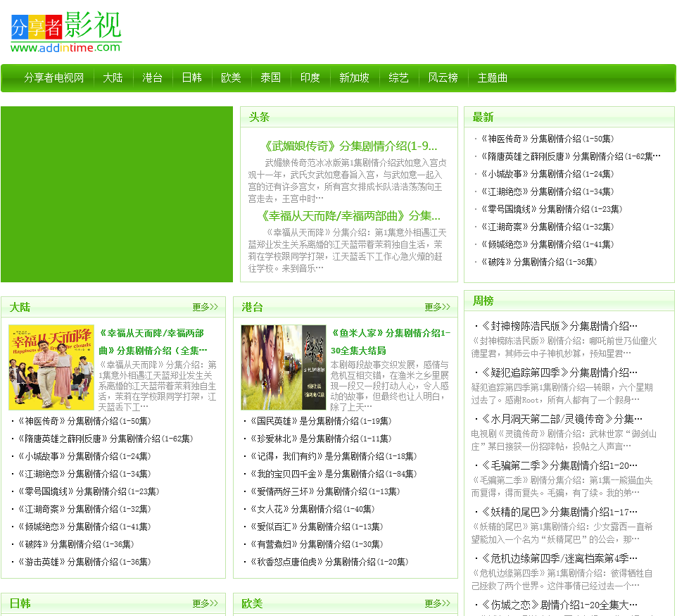Open 《伤城之恋》剧情介绍 in 周榜
This screenshot has height=616, width=677.
click(559, 605)
